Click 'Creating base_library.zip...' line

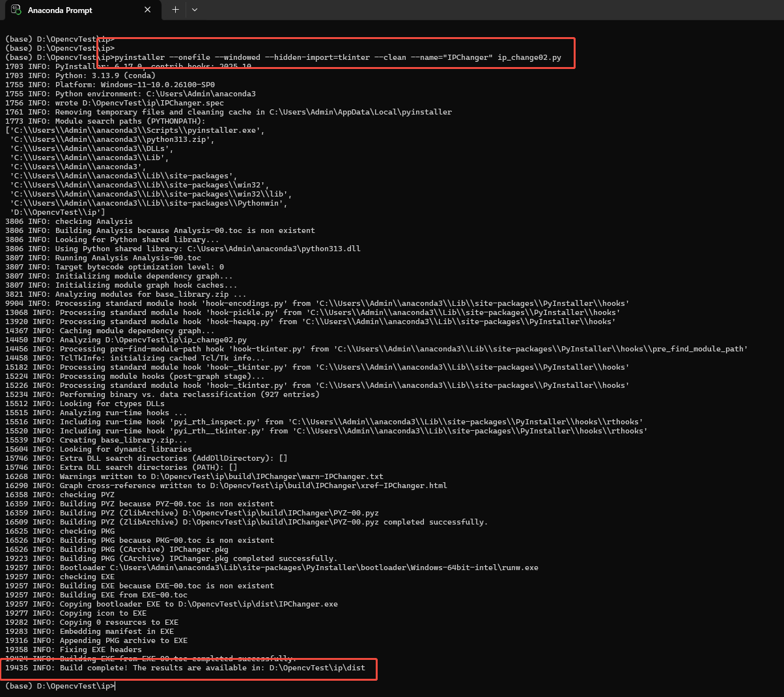pos(96,440)
